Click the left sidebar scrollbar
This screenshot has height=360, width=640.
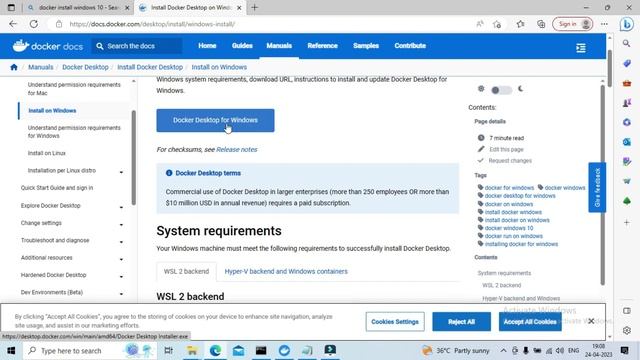[x=133, y=157]
